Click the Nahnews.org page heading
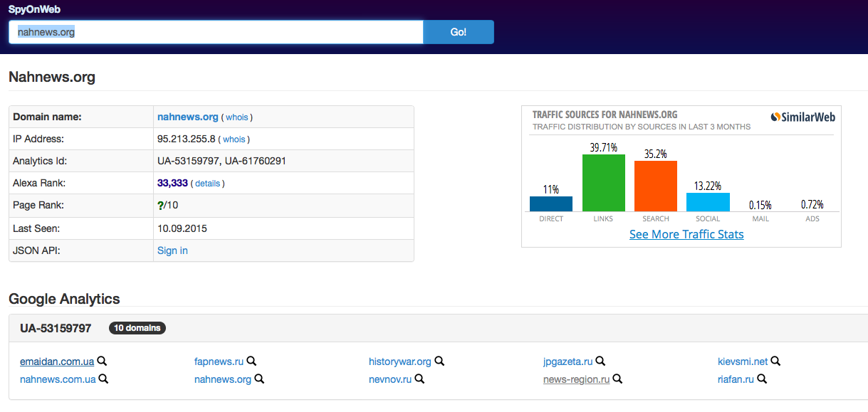 coord(52,77)
